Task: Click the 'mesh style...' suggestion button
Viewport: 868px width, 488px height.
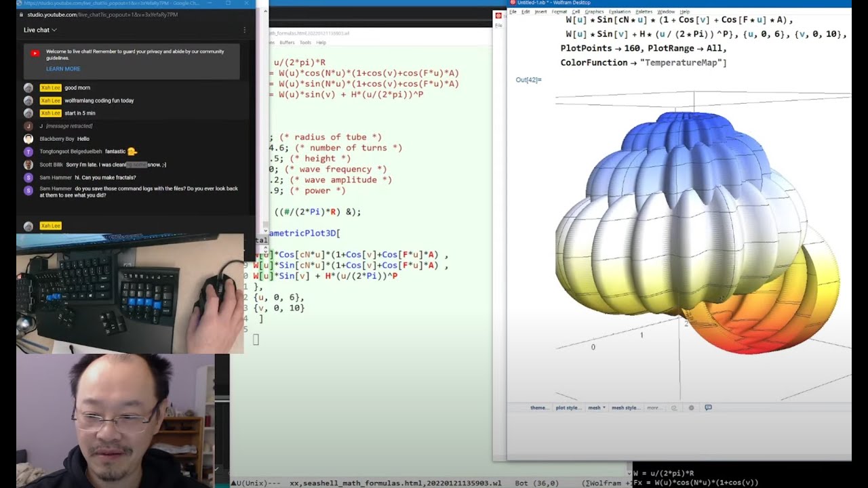Action: (x=625, y=408)
